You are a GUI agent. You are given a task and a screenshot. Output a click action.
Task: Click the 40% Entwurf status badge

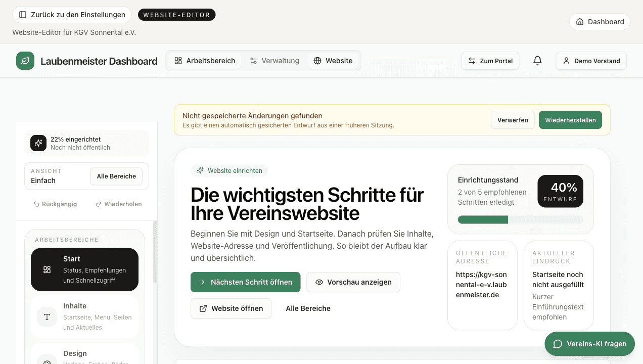tap(560, 191)
